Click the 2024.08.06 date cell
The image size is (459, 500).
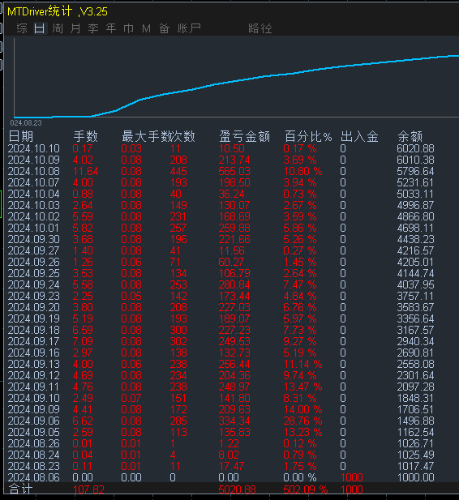(x=34, y=477)
